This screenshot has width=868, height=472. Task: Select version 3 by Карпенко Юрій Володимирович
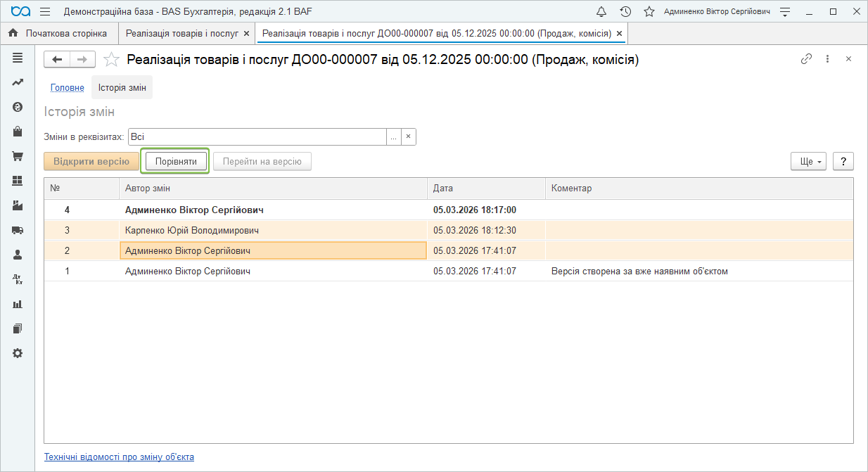(x=191, y=230)
